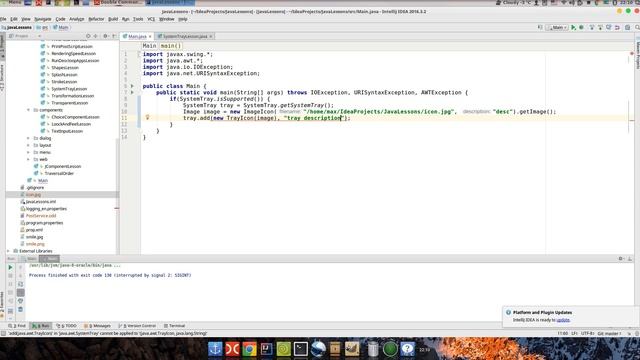Open the Project view selector dropdown
This screenshot has height=360, width=640.
pyautogui.click(x=25, y=36)
